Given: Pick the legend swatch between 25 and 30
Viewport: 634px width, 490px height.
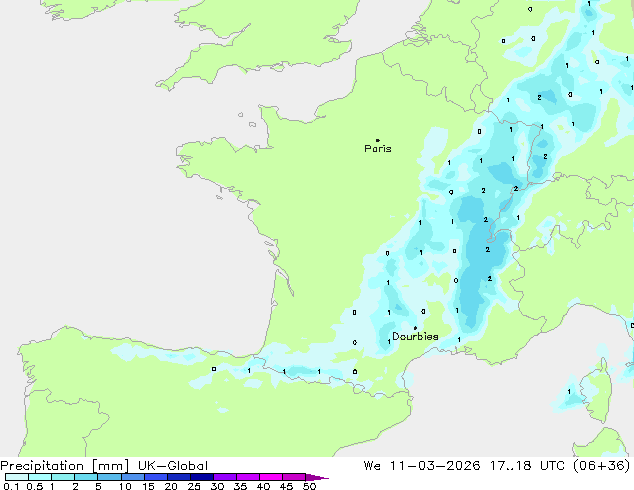Looking at the screenshot, I should (x=202, y=477).
